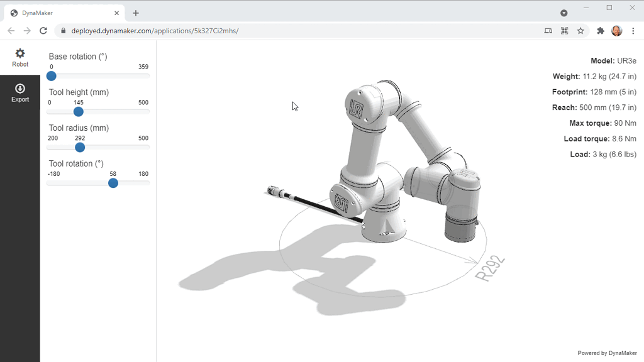
Task: Select the Robot panel in the sidebar
Action: click(x=19, y=57)
